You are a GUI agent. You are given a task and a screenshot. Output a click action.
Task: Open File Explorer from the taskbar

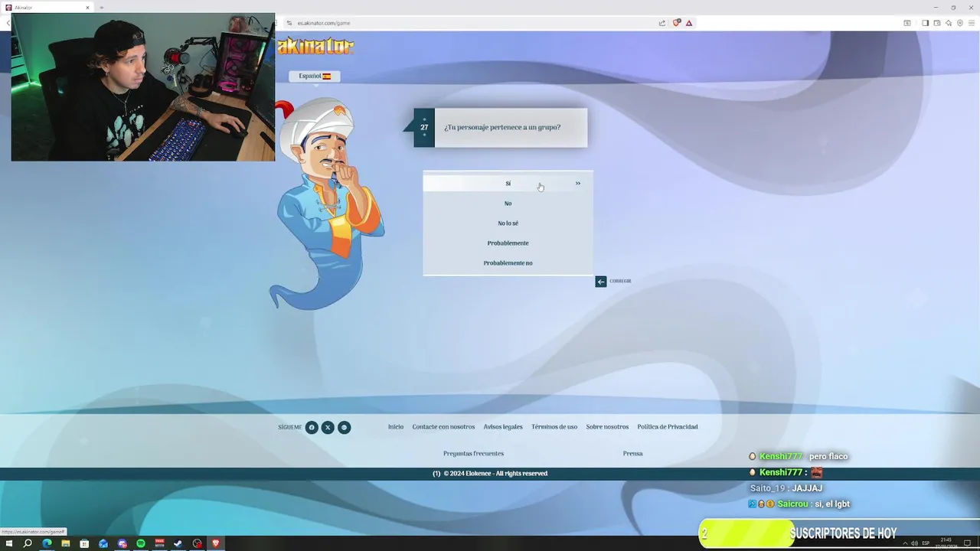[x=66, y=543]
